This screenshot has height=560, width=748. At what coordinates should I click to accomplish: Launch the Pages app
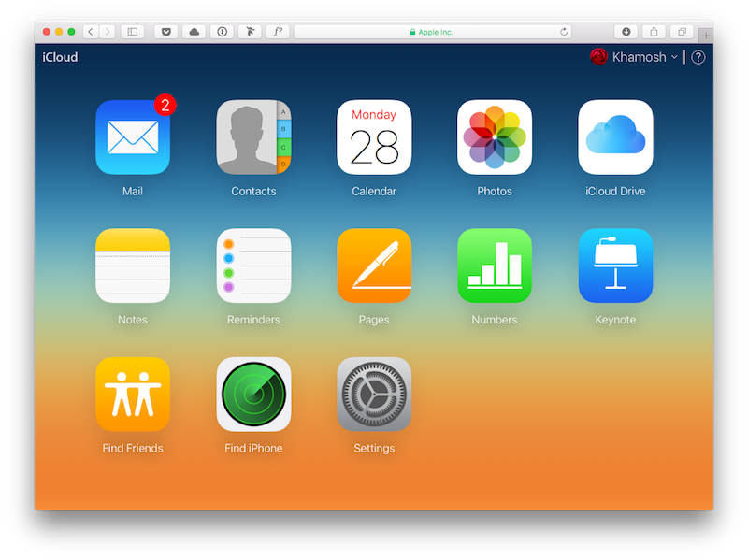click(x=374, y=266)
